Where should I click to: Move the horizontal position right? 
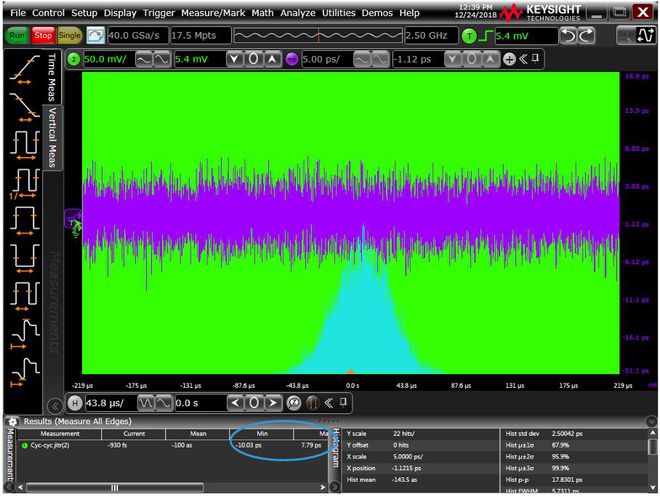click(273, 403)
